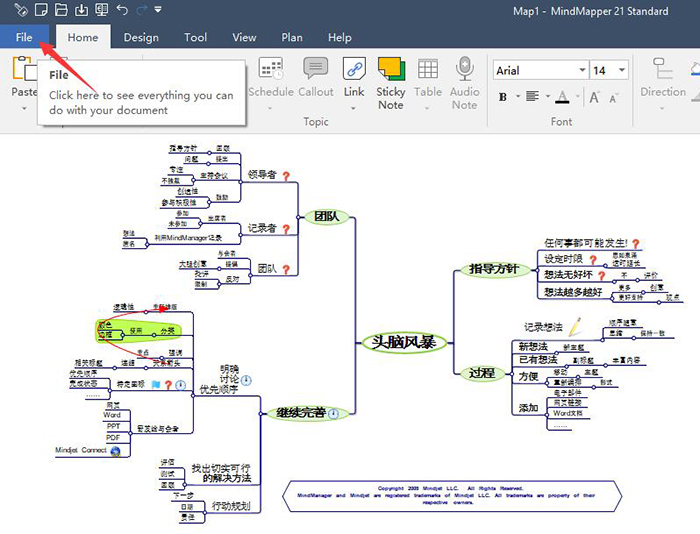Click the format painter brush in quick access bar

coord(21,9)
